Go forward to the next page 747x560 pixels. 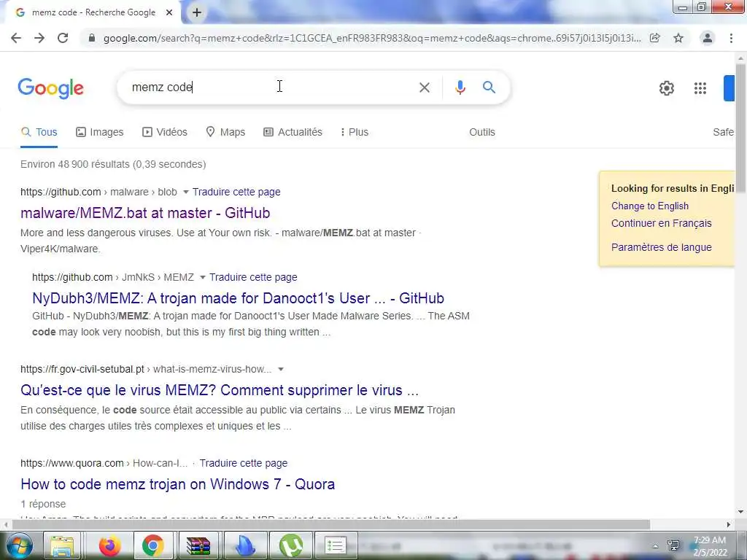coord(39,38)
